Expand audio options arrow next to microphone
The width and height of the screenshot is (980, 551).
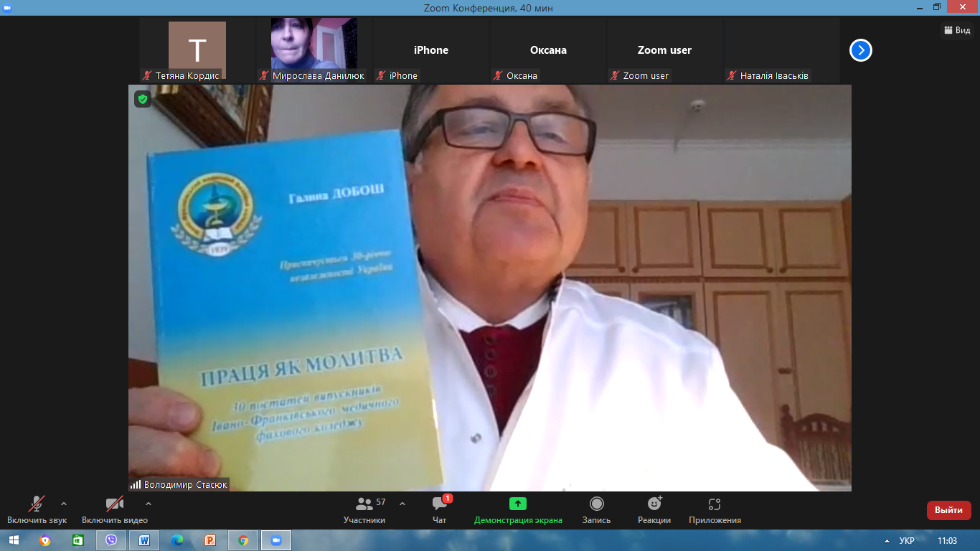tap(64, 504)
